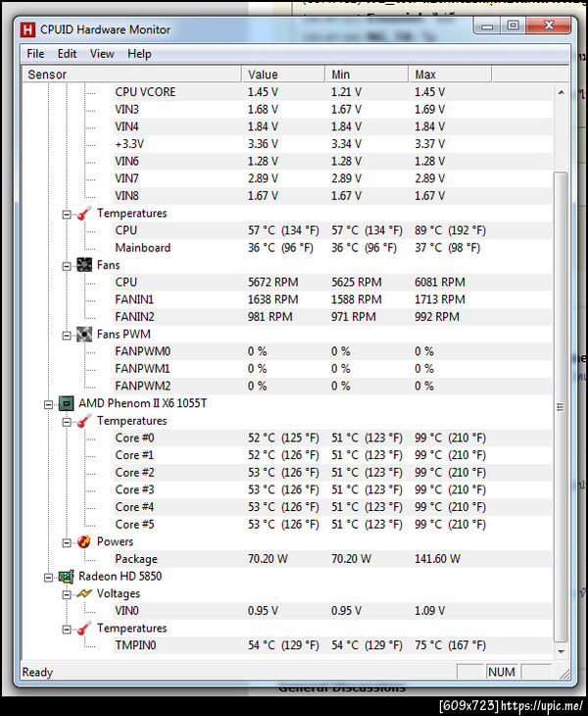Click the lightning icon next to Voltages
588x716 pixels.
point(84,593)
